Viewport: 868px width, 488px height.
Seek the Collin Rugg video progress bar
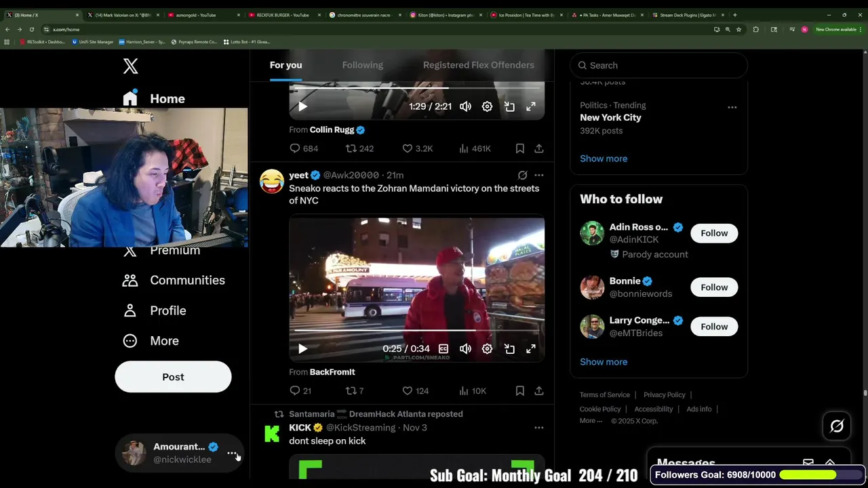pyautogui.click(x=416, y=88)
